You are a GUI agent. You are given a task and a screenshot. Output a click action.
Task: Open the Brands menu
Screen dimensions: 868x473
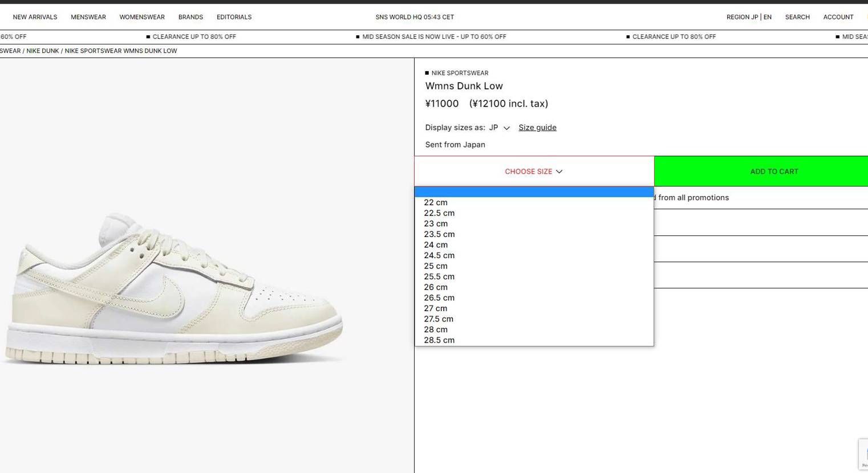point(190,17)
